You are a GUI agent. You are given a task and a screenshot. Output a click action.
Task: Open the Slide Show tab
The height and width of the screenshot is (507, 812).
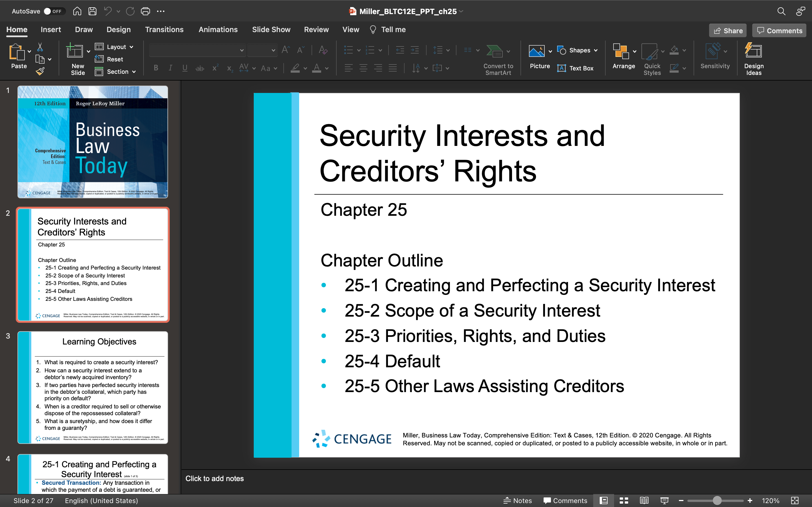click(271, 30)
